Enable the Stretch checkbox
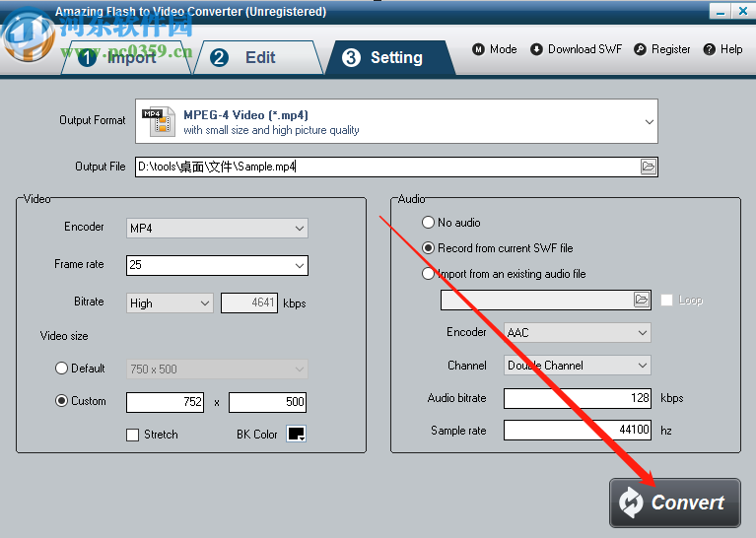This screenshot has height=538, width=756. (133, 435)
